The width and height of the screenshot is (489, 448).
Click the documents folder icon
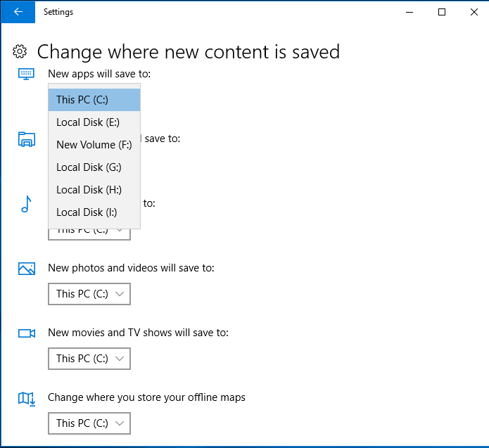[x=26, y=139]
